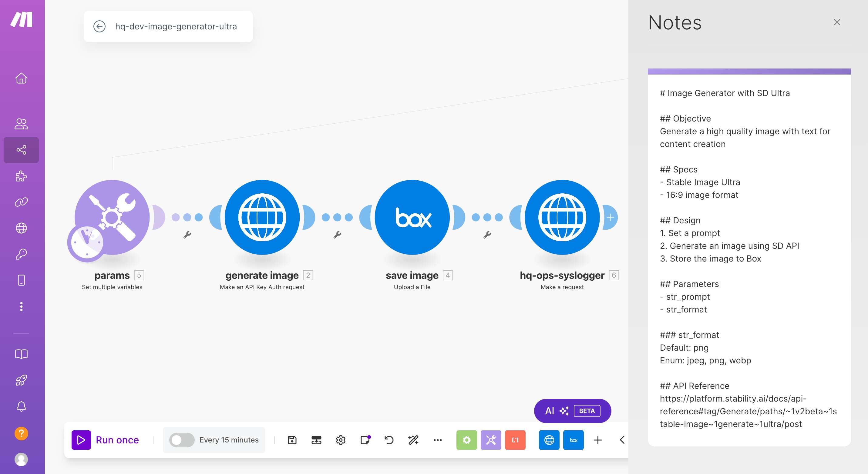868x474 pixels.
Task: Open the Home (Organization) sidebar icon
Action: click(x=21, y=78)
